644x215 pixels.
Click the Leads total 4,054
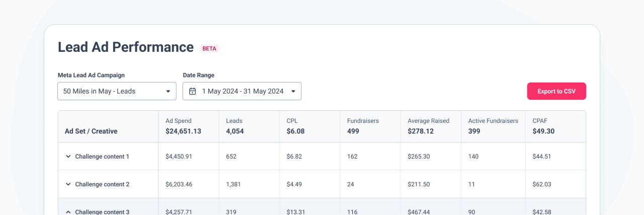(235, 131)
